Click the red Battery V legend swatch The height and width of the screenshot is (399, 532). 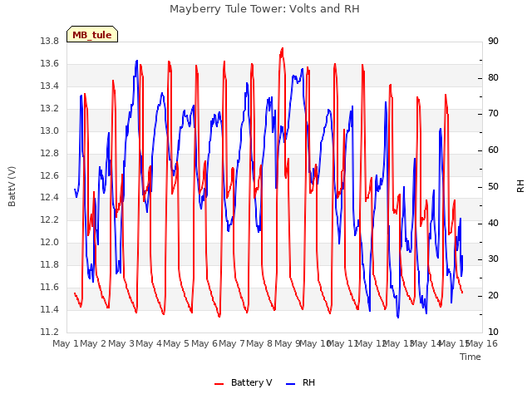tap(219, 384)
